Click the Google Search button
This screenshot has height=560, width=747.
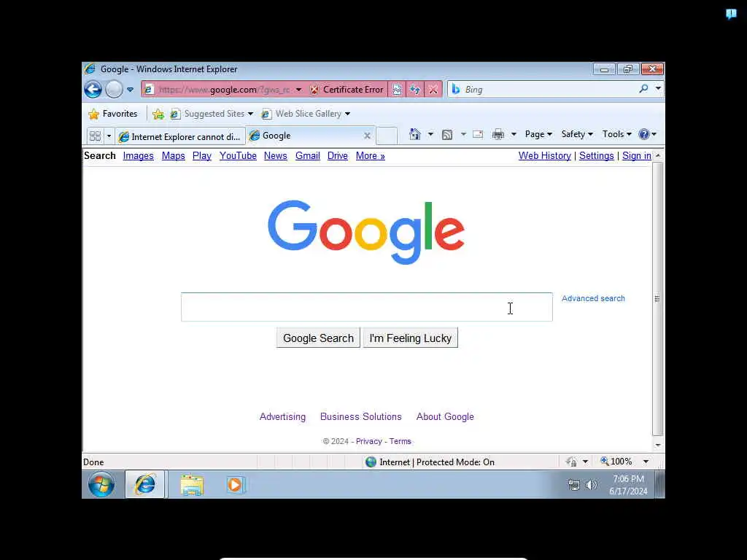[318, 338]
